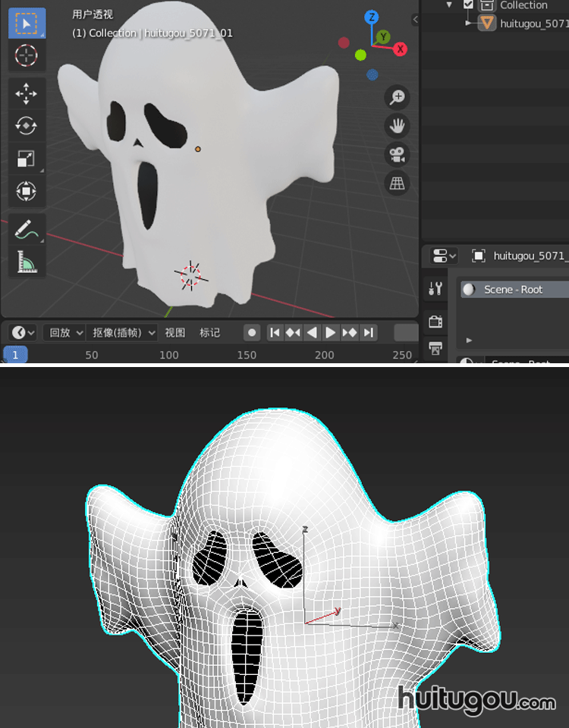569x728 pixels.
Task: Collapse the Collection tree arrow
Action: (449, 5)
